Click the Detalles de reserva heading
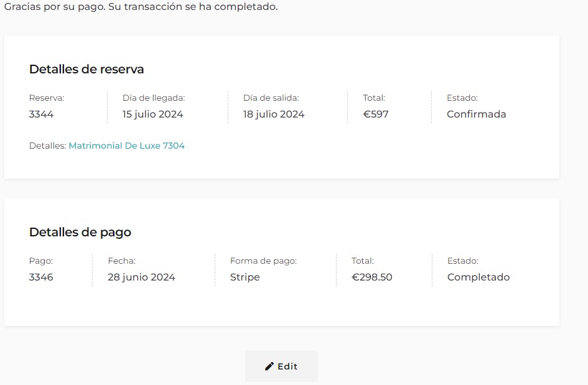Viewport: 588px width, 385px height. [86, 70]
